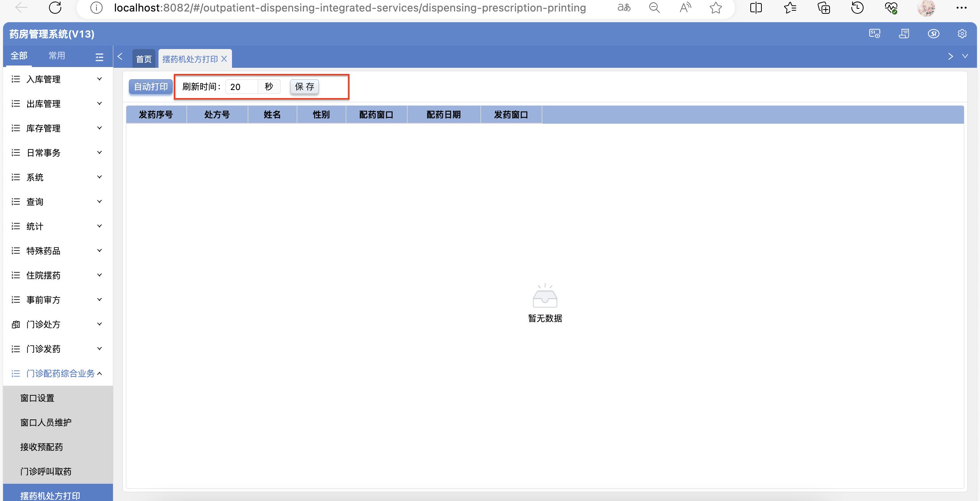
Task: Open the tab list dropdown chevron
Action: click(x=965, y=56)
